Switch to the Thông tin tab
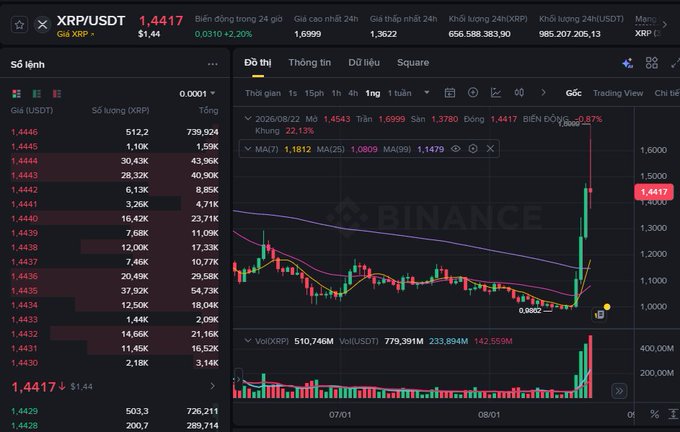 [310, 63]
